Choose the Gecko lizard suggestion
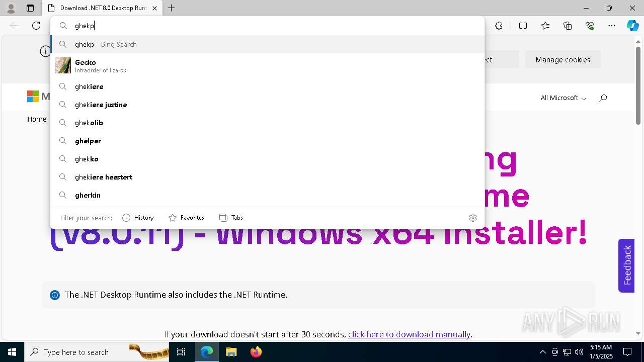This screenshot has width=644, height=362. pos(267,65)
